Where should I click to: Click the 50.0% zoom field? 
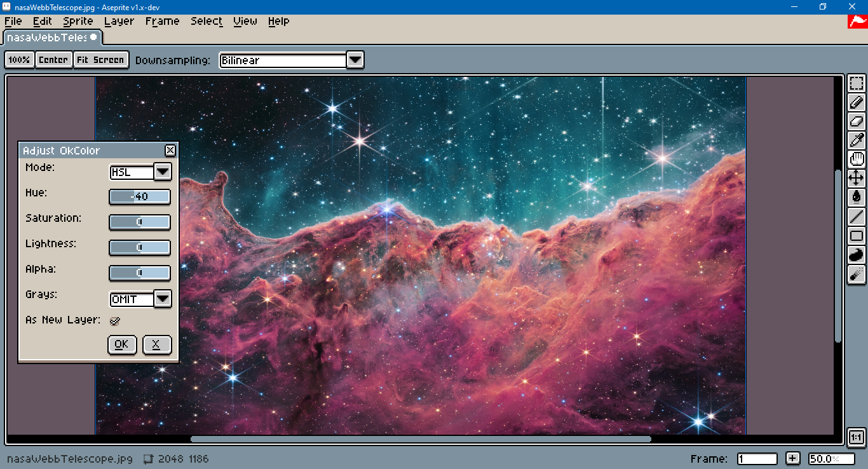pos(831,459)
